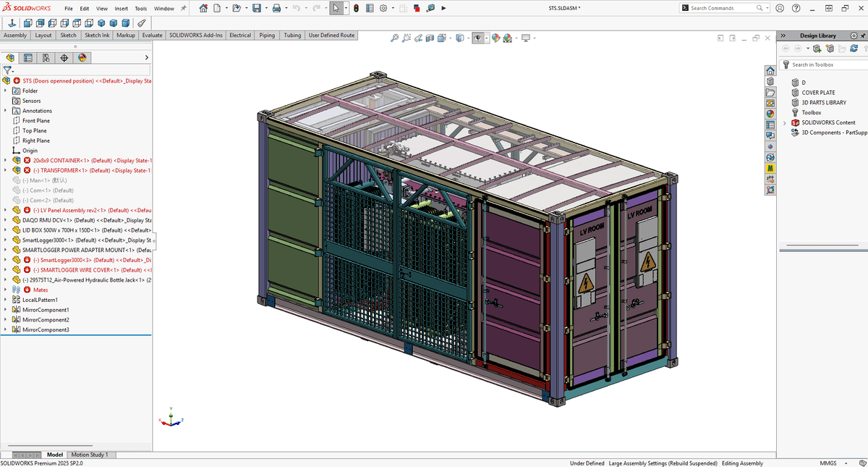Switch to the Evaluate tab
Screen dimensions: 868x467
pos(152,34)
